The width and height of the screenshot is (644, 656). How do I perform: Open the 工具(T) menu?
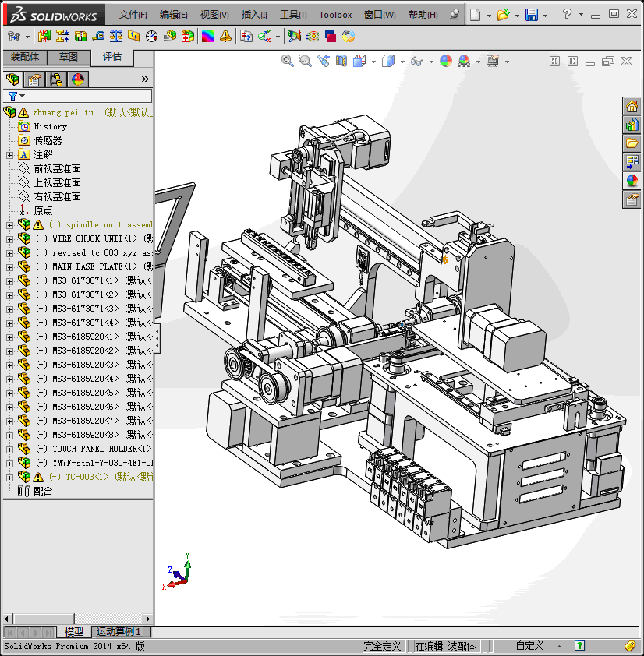pyautogui.click(x=293, y=15)
